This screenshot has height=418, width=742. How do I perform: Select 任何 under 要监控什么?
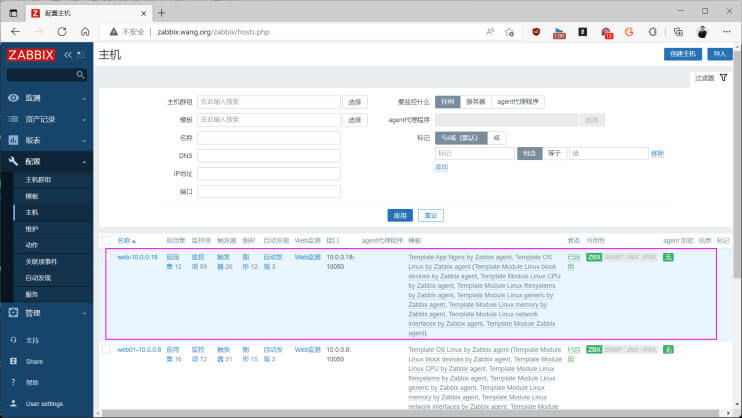click(x=448, y=101)
